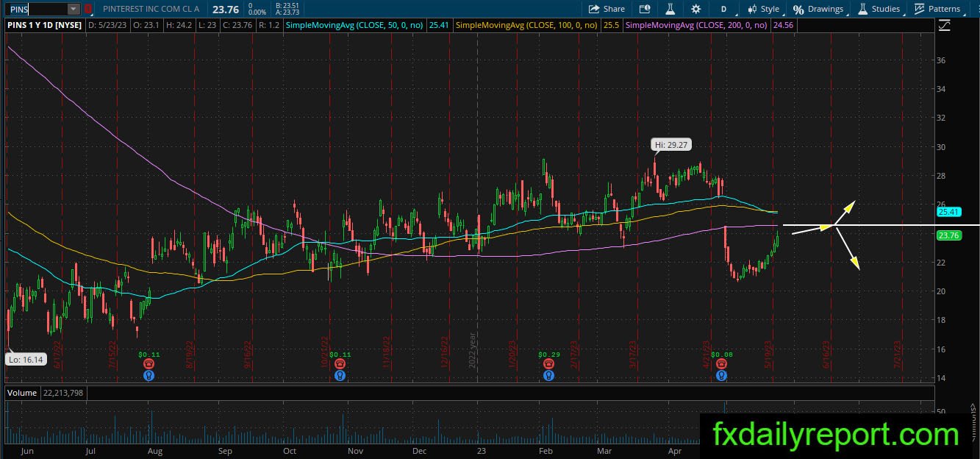
Task: Open earnings phone icon under $0.29
Action: click(548, 363)
